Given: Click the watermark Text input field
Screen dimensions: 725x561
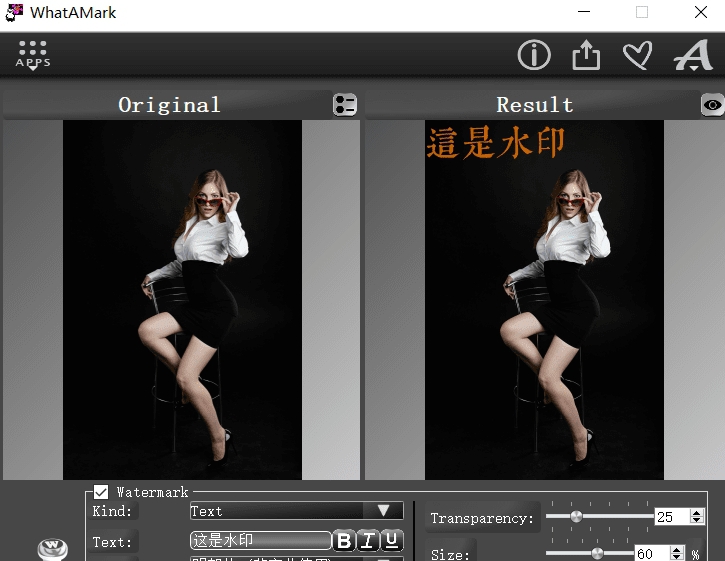Looking at the screenshot, I should [x=260, y=540].
